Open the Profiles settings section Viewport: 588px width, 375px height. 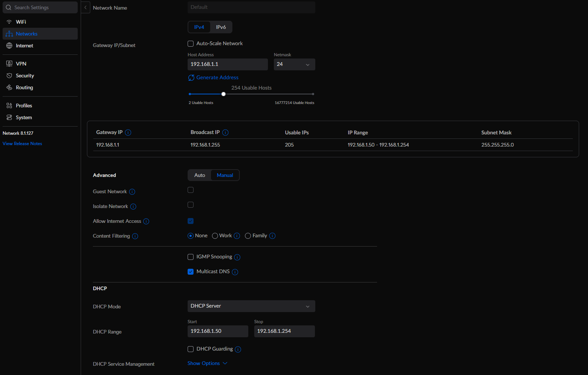[40, 106]
